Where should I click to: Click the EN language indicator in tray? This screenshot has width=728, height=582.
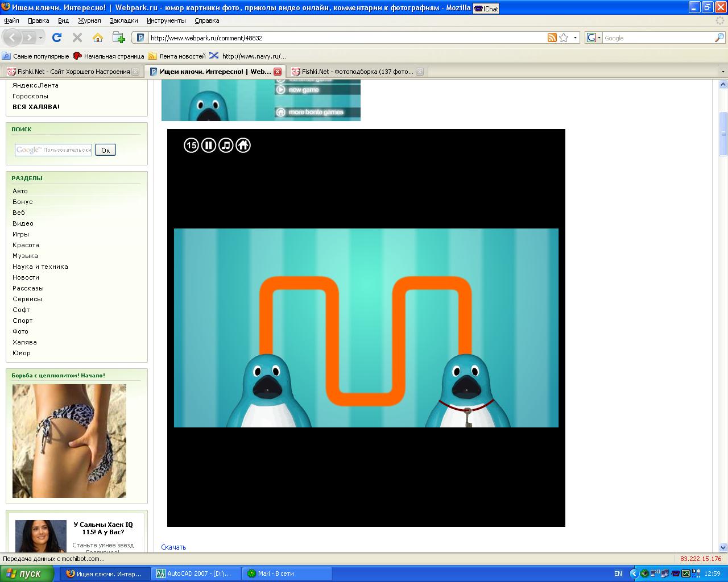tap(618, 573)
